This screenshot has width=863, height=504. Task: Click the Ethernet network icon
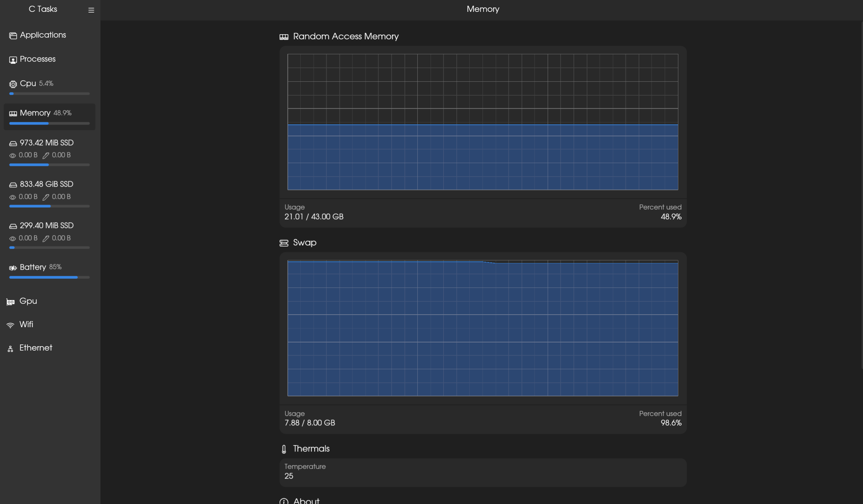[x=11, y=349]
